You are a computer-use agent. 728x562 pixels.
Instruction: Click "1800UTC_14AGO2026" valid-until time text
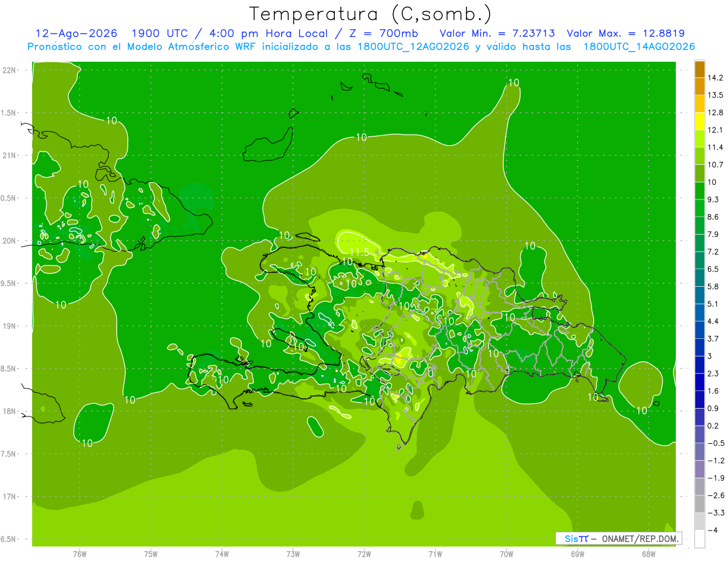(639, 47)
